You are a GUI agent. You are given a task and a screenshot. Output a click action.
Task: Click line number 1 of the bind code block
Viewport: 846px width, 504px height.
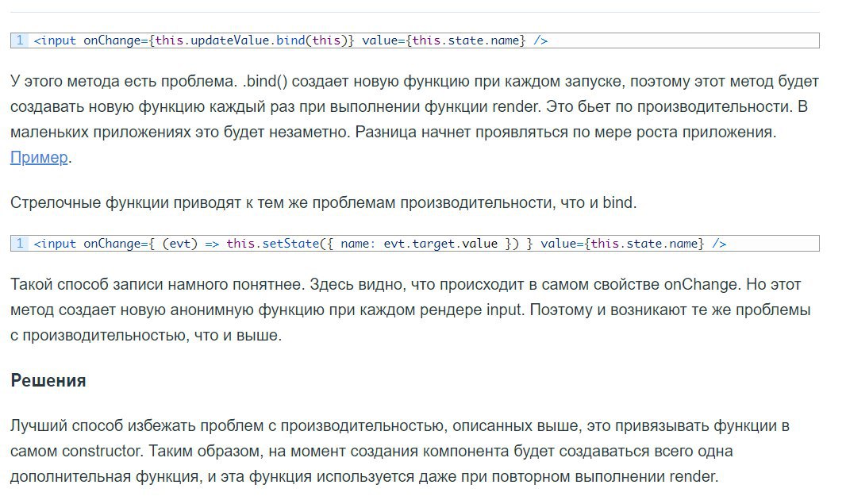[19, 40]
